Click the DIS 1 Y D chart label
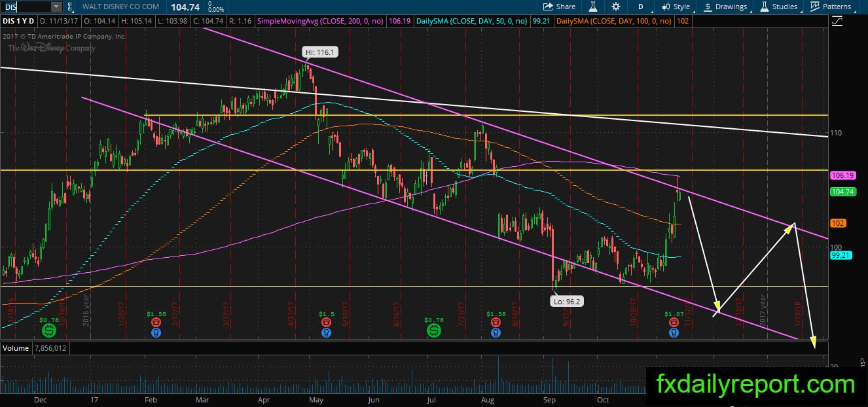The width and height of the screenshot is (868, 407). [x=18, y=21]
